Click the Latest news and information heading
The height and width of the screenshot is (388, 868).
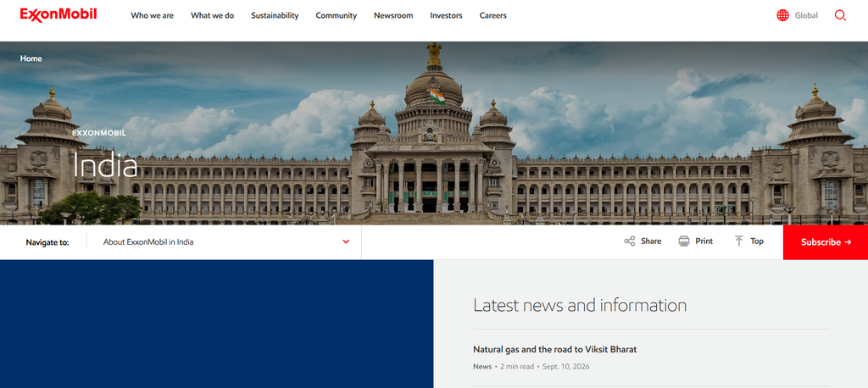[580, 305]
